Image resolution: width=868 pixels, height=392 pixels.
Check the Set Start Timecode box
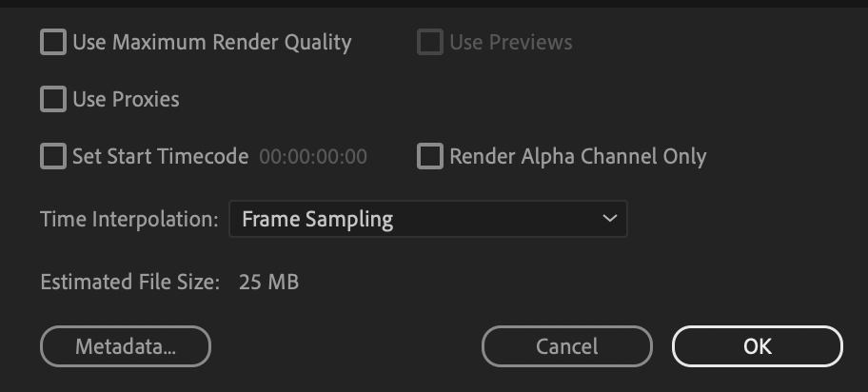[53, 156]
